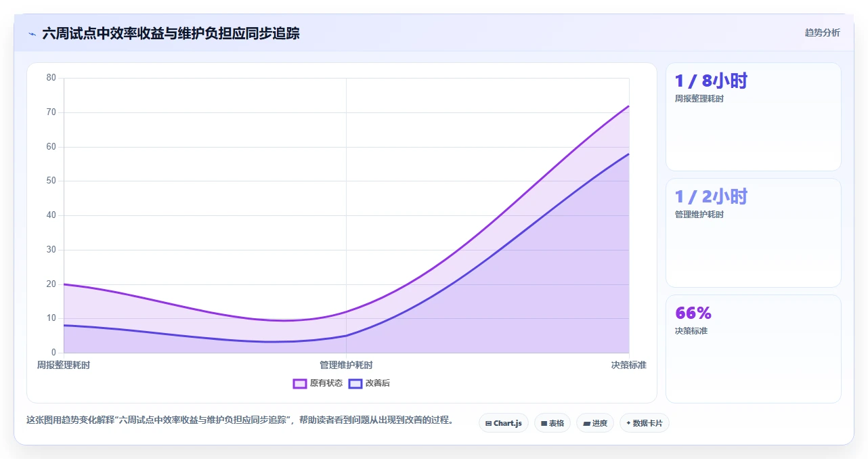Viewport: 868px width, 459px height.
Task: Click the icon inside the Chart.js tag
Action: coord(488,423)
